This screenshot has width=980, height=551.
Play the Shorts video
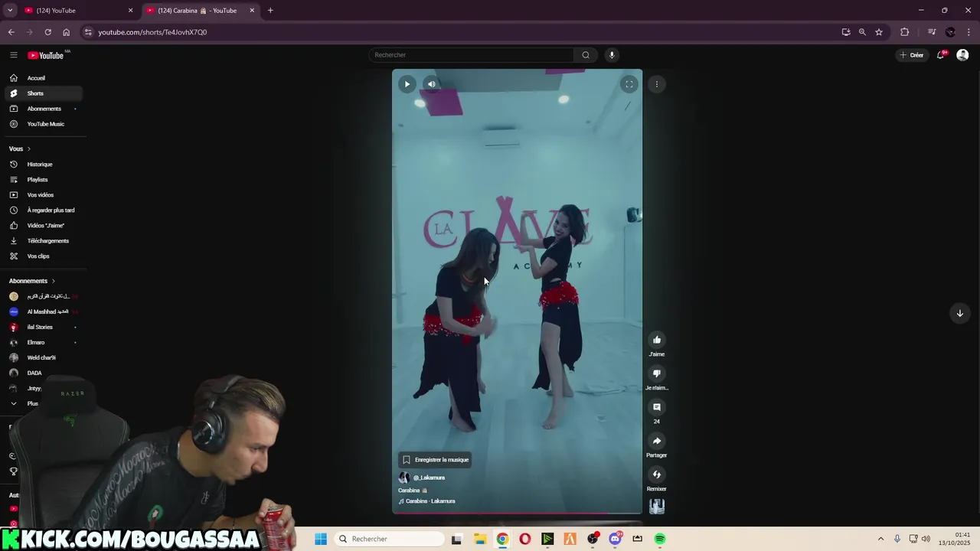click(x=407, y=84)
